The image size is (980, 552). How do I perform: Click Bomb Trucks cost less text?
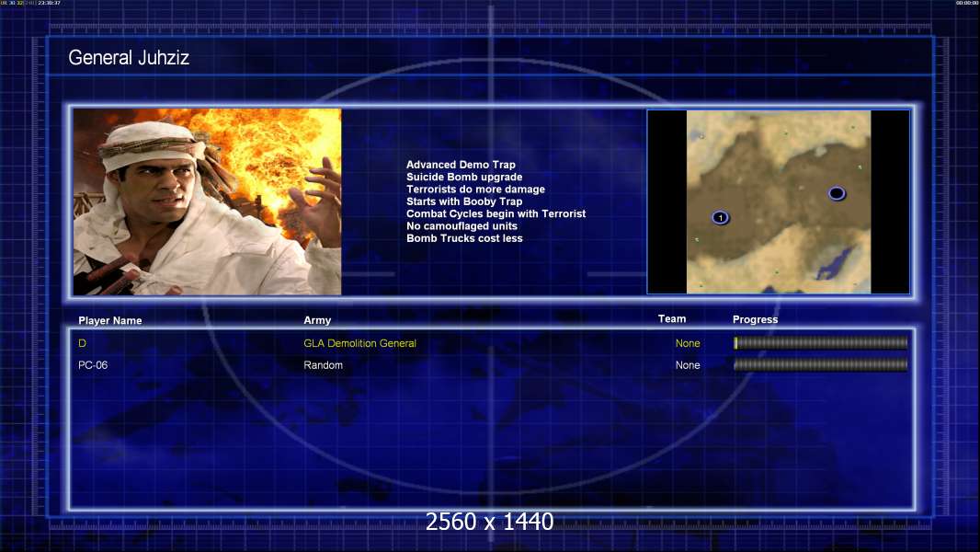(464, 238)
